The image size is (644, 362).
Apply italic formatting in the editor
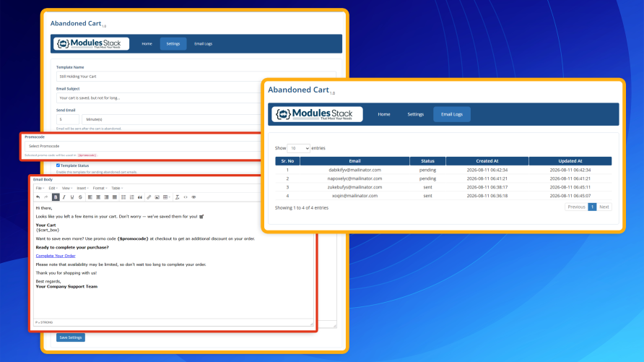click(x=64, y=197)
